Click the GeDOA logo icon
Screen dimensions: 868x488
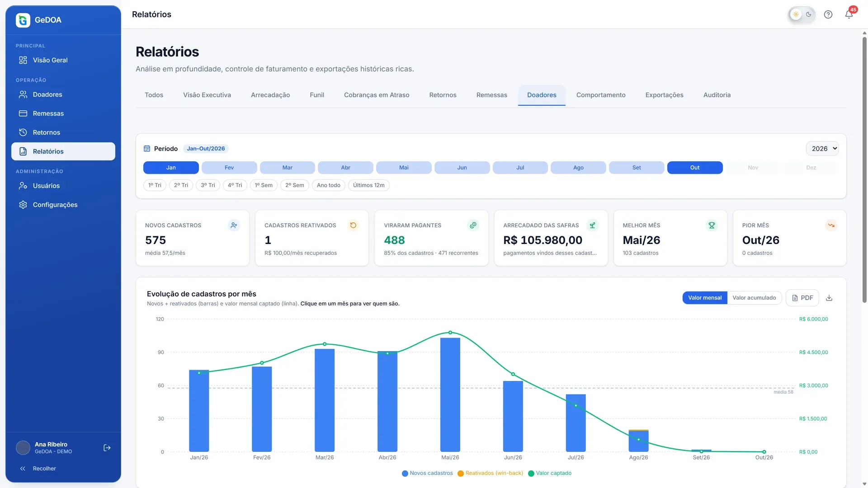(23, 20)
